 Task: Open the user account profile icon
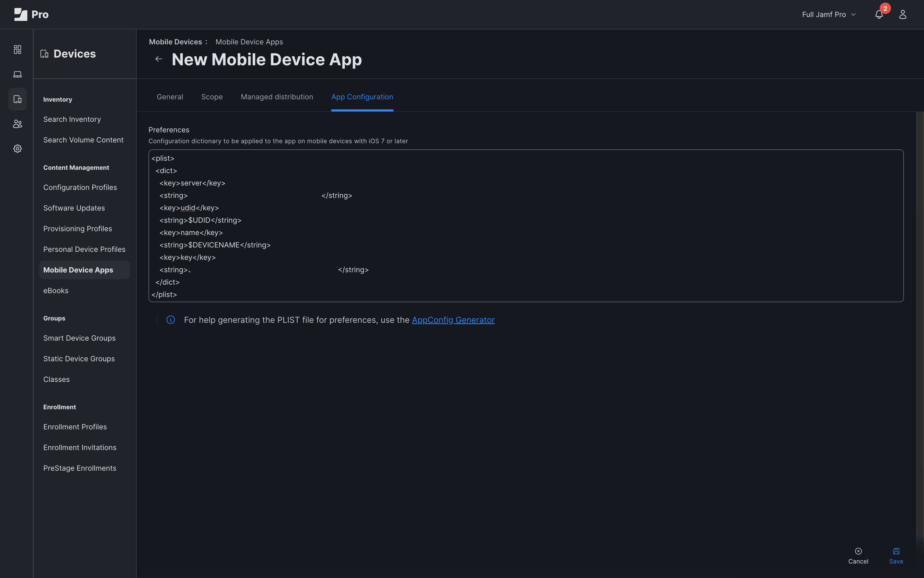[x=903, y=14]
